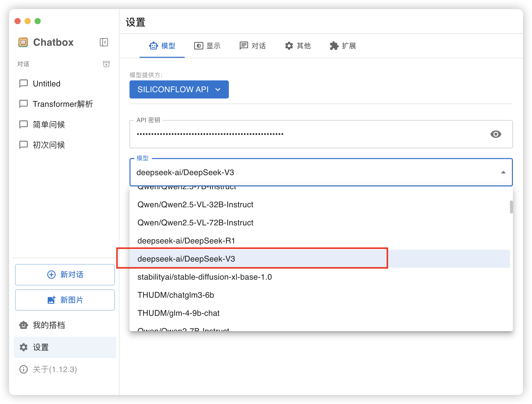The height and width of the screenshot is (404, 532).
Task: Click the gear icon beside 设置 in the sidebar
Action: pyautogui.click(x=24, y=347)
